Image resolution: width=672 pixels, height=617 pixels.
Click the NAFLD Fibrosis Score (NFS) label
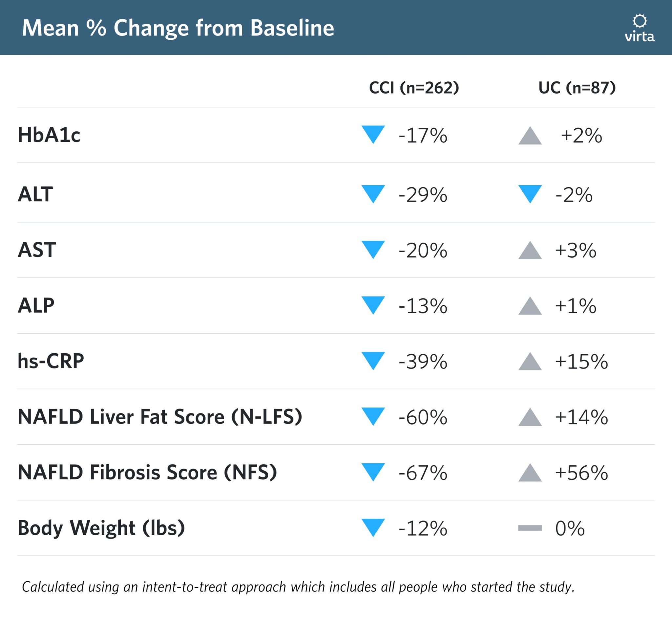[x=147, y=472]
